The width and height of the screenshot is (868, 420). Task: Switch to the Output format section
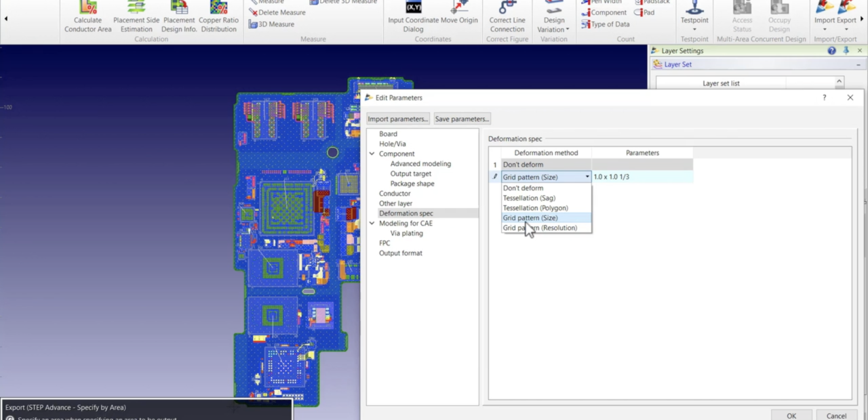click(400, 253)
